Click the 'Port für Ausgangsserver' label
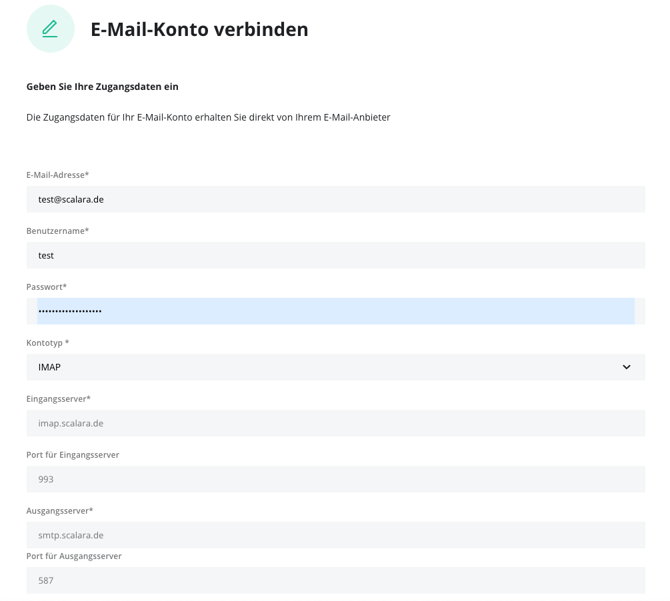Screen dimensions: 670x601 pyautogui.click(x=74, y=556)
